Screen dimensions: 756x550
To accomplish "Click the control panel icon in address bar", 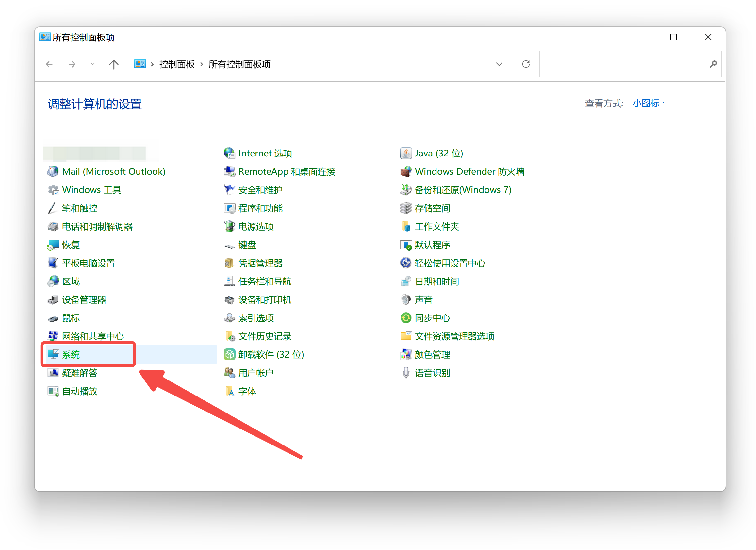I will click(140, 64).
